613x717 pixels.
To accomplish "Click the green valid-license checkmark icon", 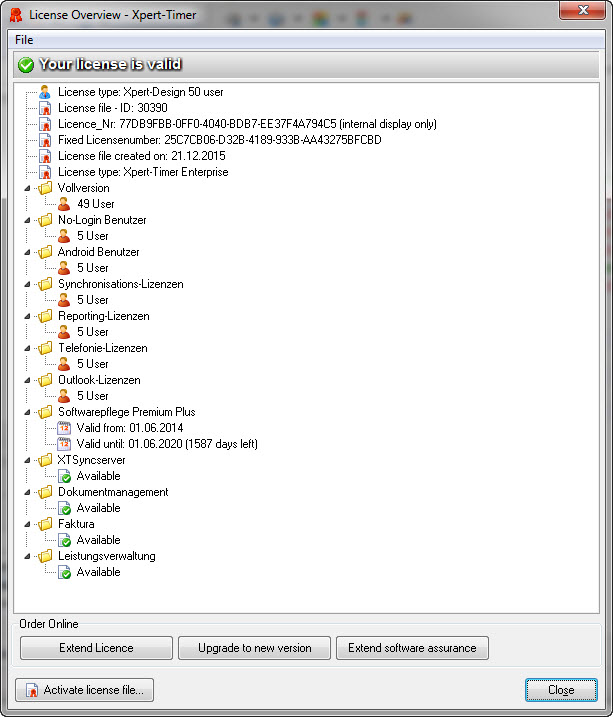I will coord(26,65).
